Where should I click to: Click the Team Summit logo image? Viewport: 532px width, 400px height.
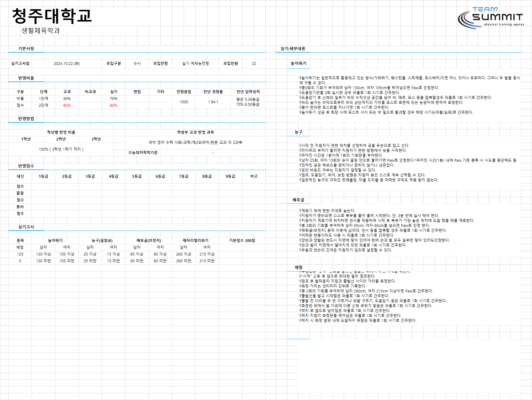pos(490,18)
